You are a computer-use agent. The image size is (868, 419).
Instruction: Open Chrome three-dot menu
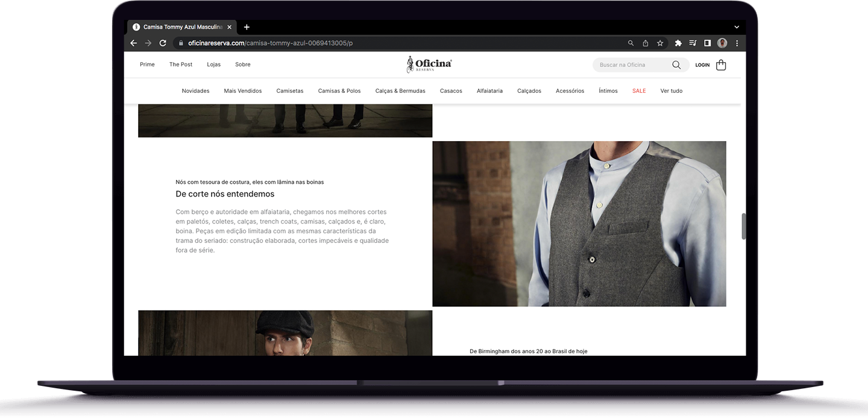[x=737, y=43]
